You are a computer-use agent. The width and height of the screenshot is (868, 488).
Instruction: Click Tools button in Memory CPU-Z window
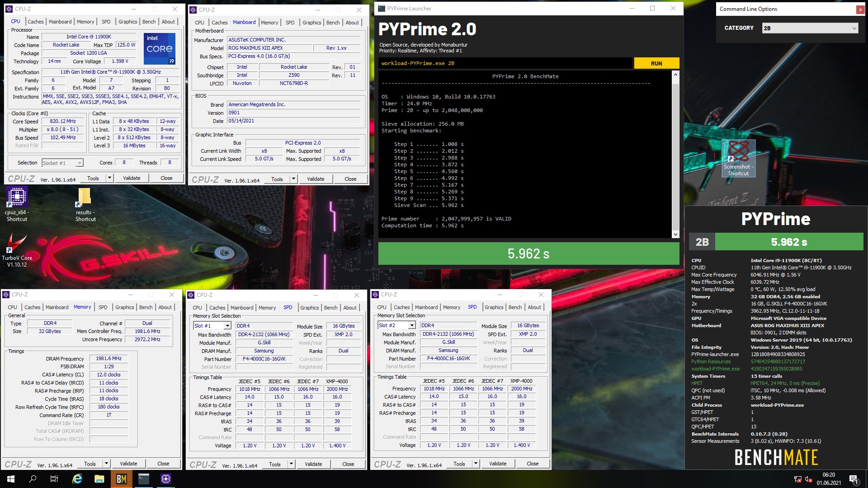click(x=90, y=464)
